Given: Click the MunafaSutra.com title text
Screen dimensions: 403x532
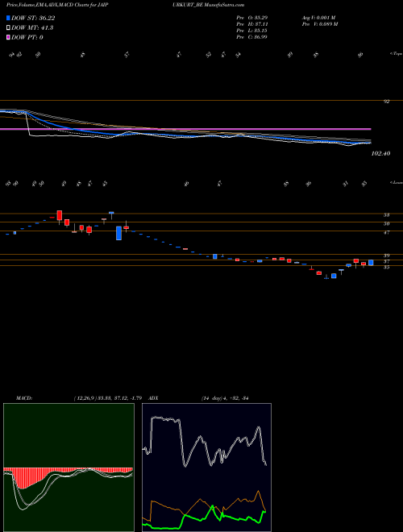Looking at the screenshot, I should [x=224, y=5].
